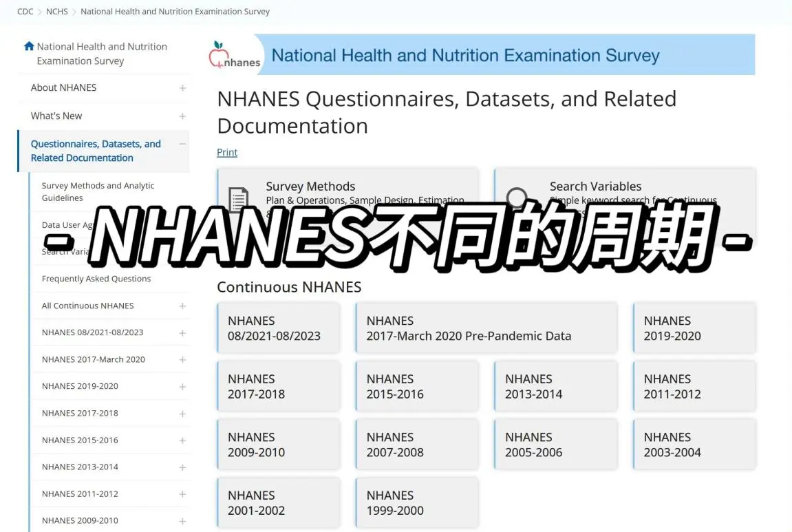Screen dimensions: 792x532
Task: Open the NHANES 2005-2006 card
Action: 555,444
